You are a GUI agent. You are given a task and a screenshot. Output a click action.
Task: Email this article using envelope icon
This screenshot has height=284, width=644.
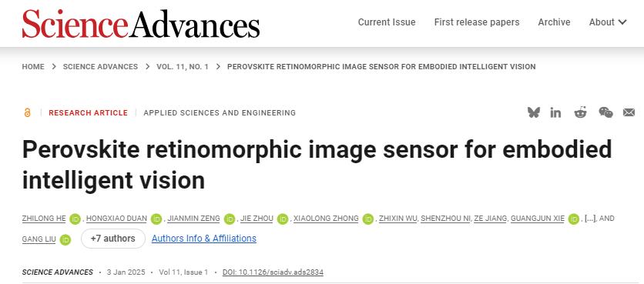pyautogui.click(x=629, y=112)
